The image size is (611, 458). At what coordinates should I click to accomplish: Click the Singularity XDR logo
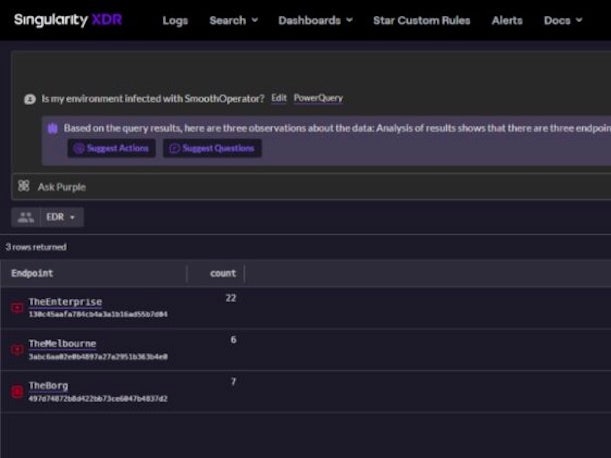(x=68, y=20)
